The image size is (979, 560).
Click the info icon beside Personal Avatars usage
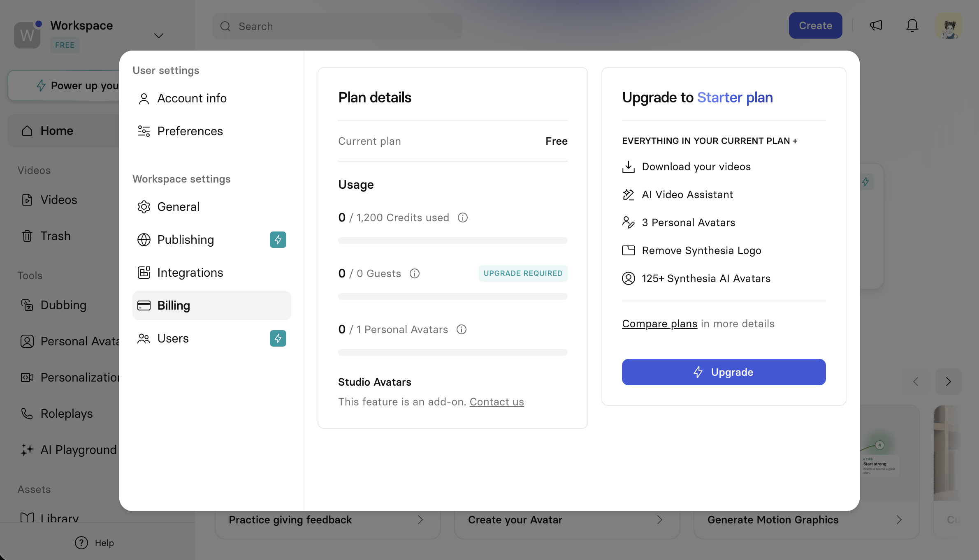tap(462, 329)
